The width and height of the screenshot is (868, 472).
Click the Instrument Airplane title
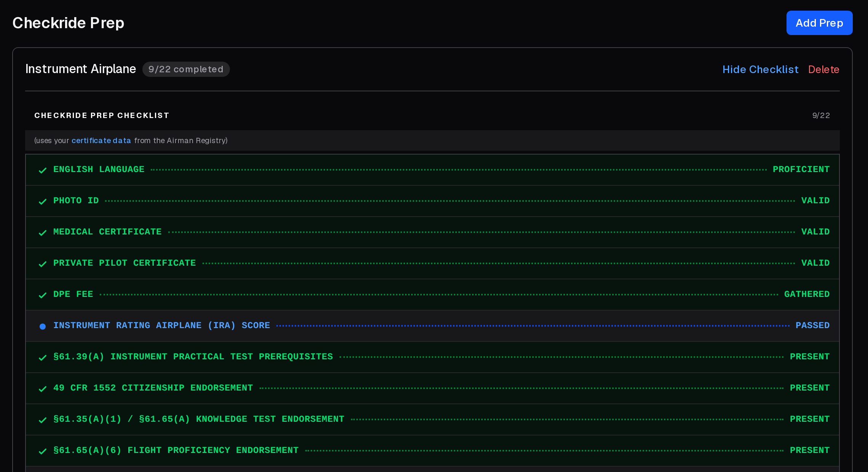pyautogui.click(x=80, y=69)
